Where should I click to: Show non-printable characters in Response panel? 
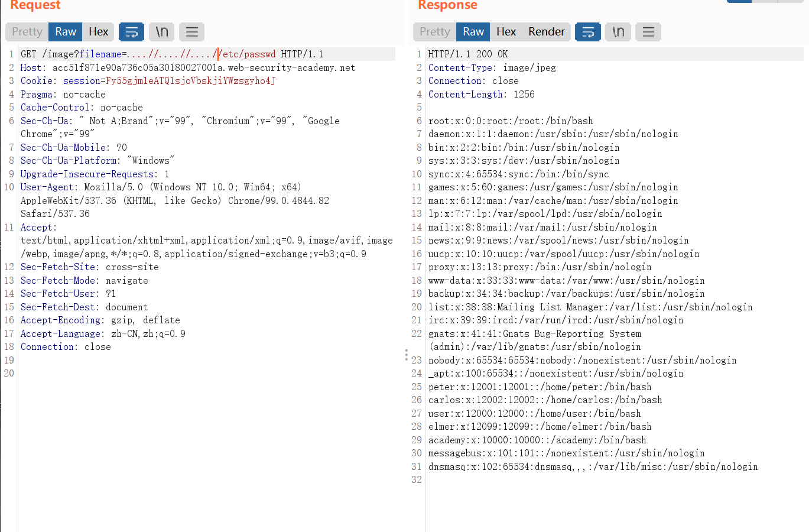pyautogui.click(x=618, y=32)
